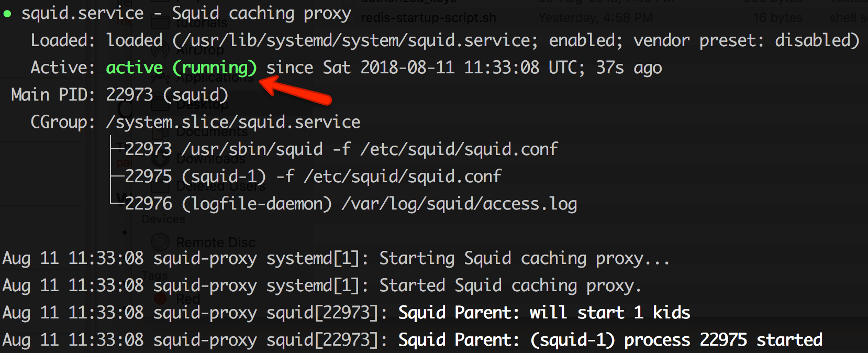Click the "Started Squid caching proxy." log line
Image resolution: width=868 pixels, height=353 pixels.
510,285
